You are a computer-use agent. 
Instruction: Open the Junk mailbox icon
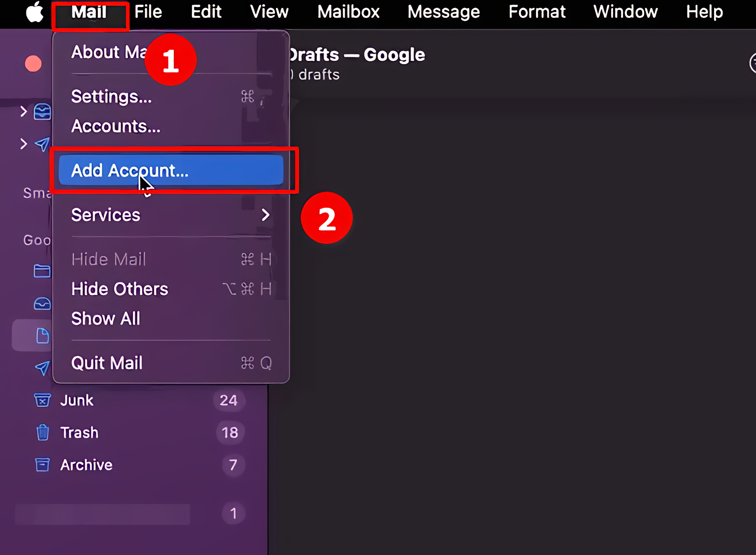coord(43,400)
